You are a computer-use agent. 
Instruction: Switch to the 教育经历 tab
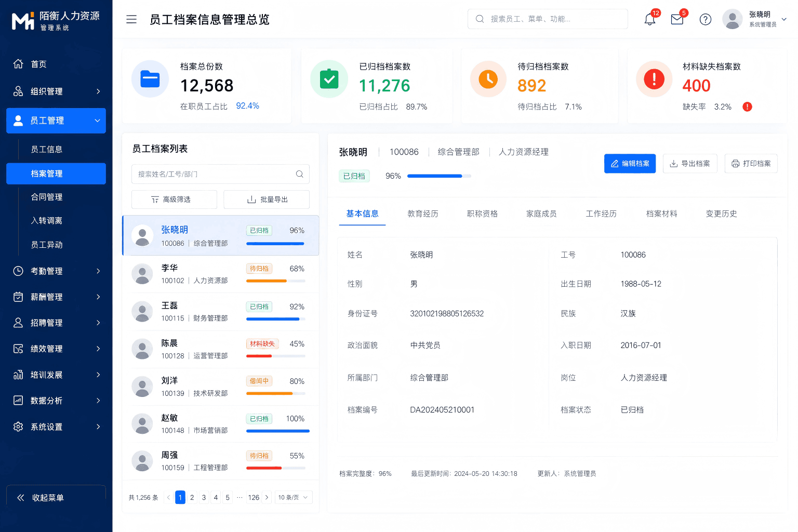[x=423, y=214]
